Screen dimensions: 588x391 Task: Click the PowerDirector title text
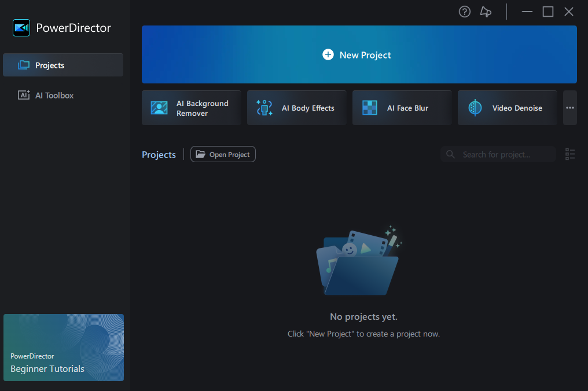coord(73,28)
